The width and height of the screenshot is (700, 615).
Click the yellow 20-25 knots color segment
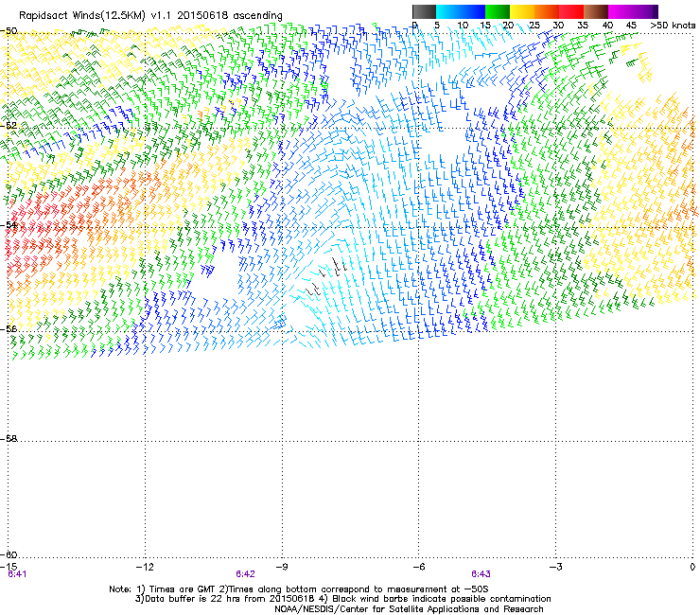click(522, 11)
